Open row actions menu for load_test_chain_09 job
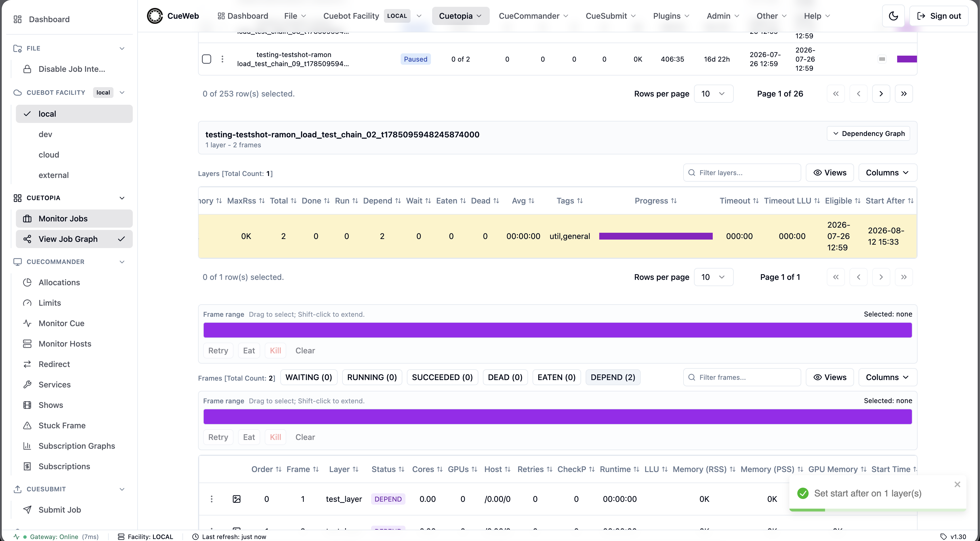 coord(222,59)
